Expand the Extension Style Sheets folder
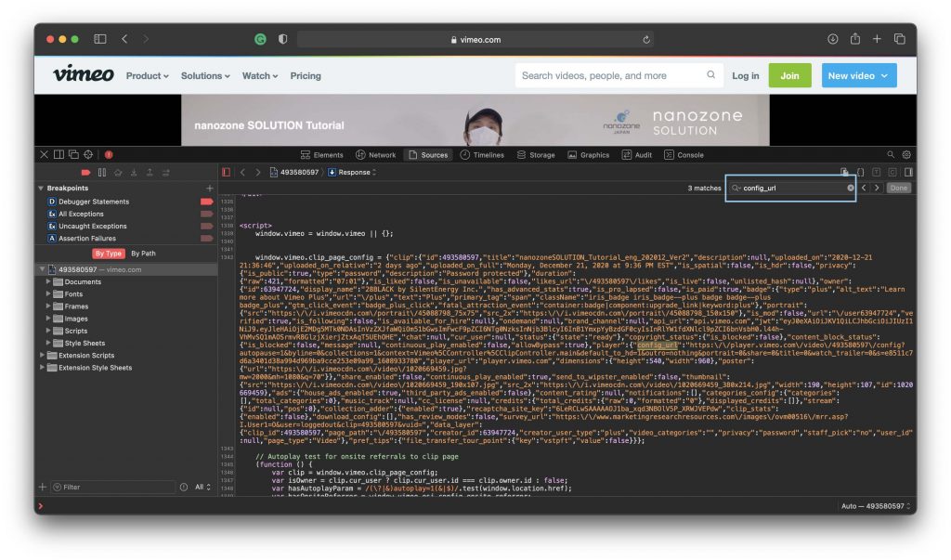The image size is (951, 560). (x=42, y=368)
